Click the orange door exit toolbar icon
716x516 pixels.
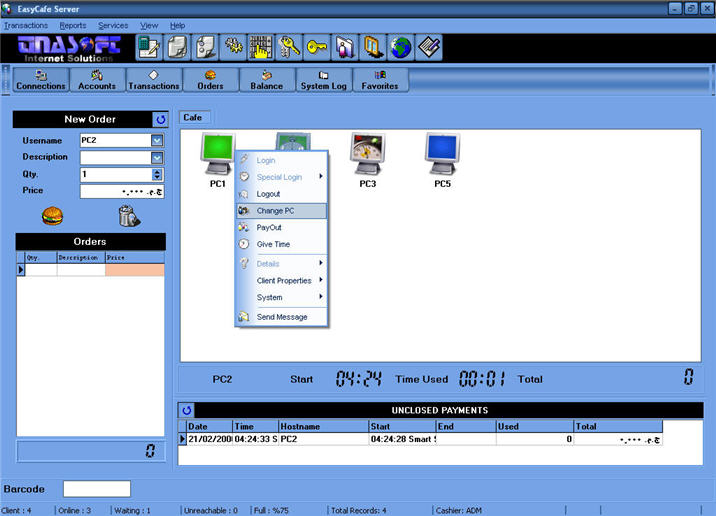pyautogui.click(x=372, y=47)
